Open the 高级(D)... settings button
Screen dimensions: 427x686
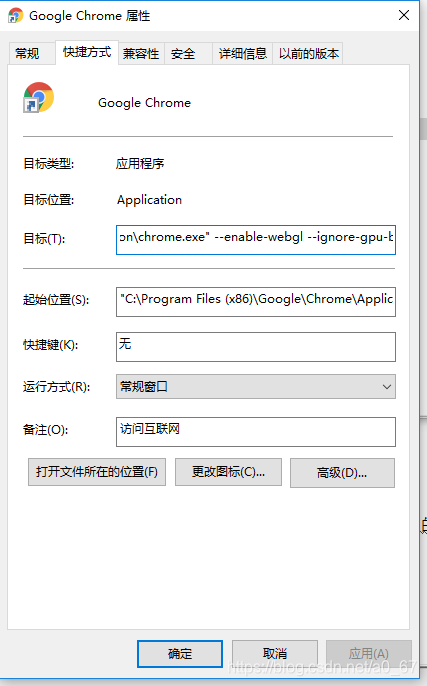[342, 473]
